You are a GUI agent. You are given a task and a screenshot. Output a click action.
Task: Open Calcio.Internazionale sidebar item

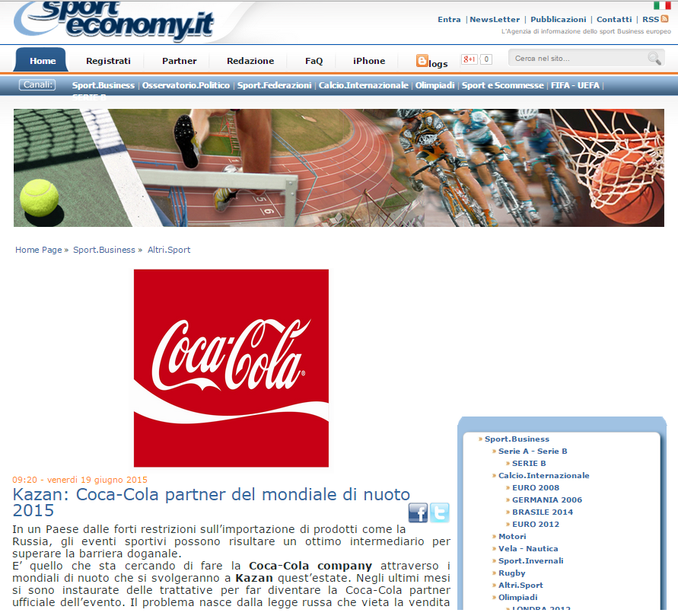[543, 475]
